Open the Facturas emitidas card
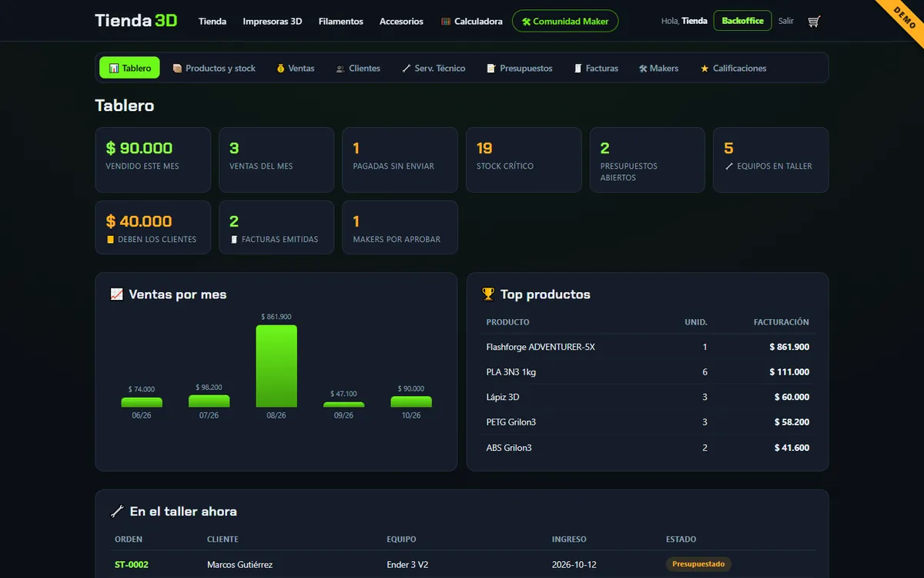Screen dimensions: 924x578 click(x=276, y=227)
